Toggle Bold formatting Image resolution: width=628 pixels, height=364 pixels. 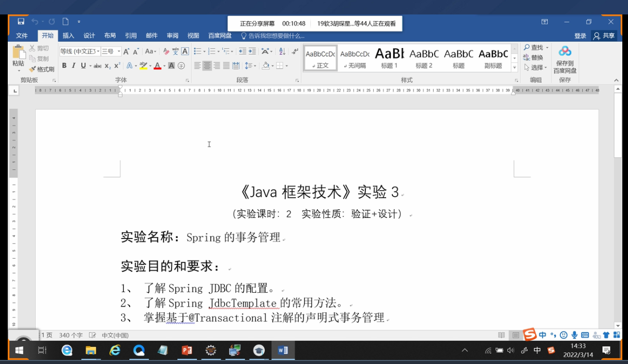tap(64, 66)
